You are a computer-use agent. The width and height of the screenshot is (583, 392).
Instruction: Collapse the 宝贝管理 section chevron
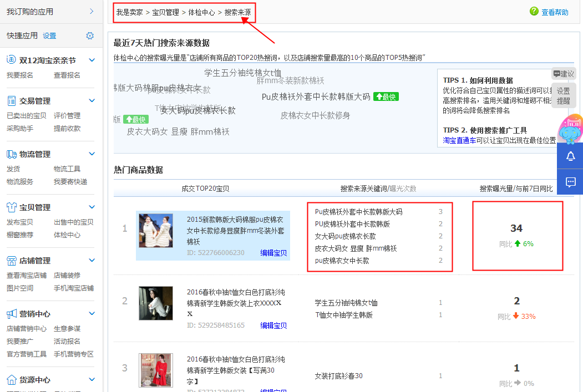coord(92,207)
